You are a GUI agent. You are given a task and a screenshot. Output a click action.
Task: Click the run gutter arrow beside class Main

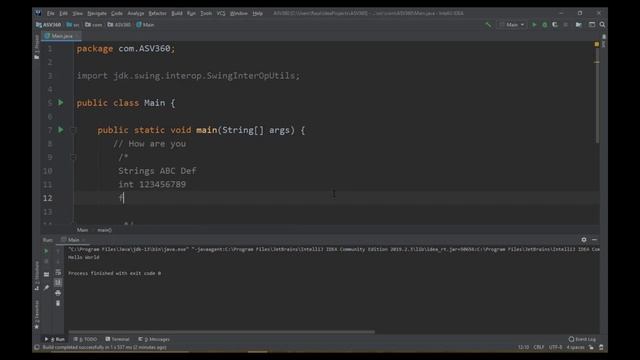61,102
